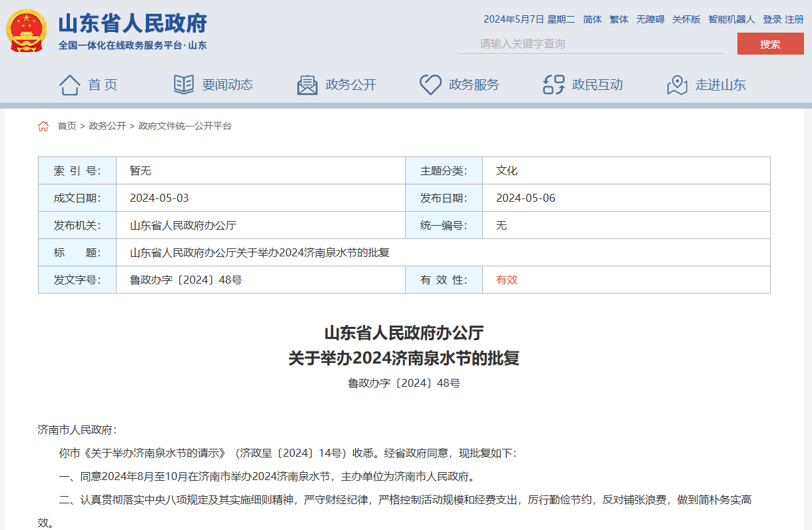Click the 全国一体化在线政务服务平台·山东 subtitle
Screen dimensions: 812x530
point(133,45)
